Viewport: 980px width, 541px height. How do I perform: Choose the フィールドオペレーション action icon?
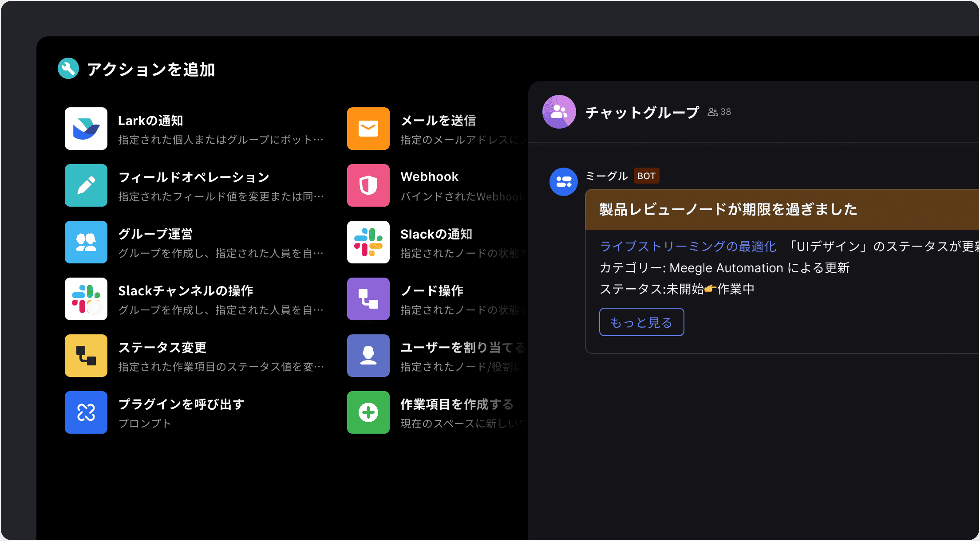click(x=86, y=185)
